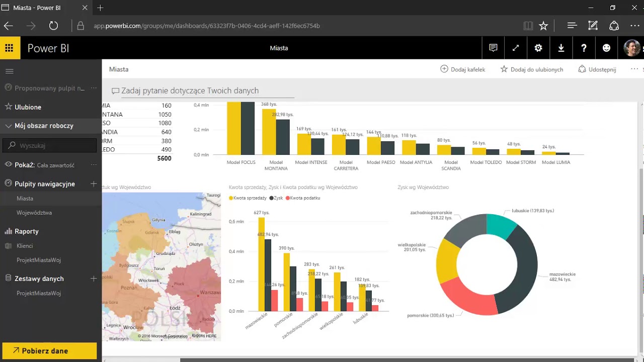Click Model LUMIA axis label
The image size is (644, 362).
[x=556, y=162]
